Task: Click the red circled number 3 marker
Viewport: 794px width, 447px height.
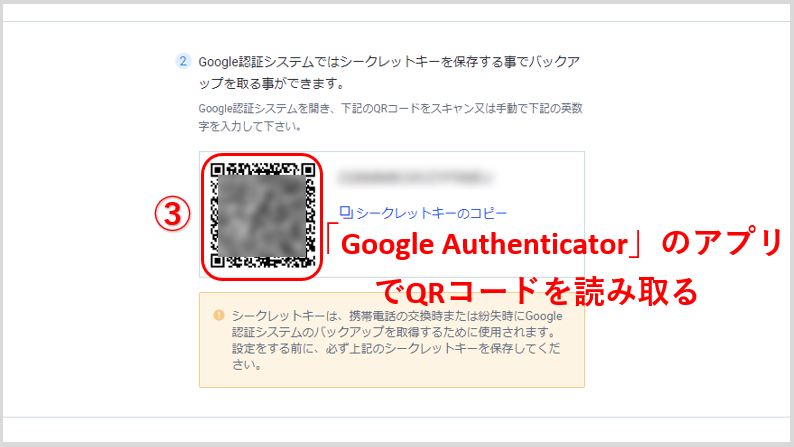Action: point(173,213)
